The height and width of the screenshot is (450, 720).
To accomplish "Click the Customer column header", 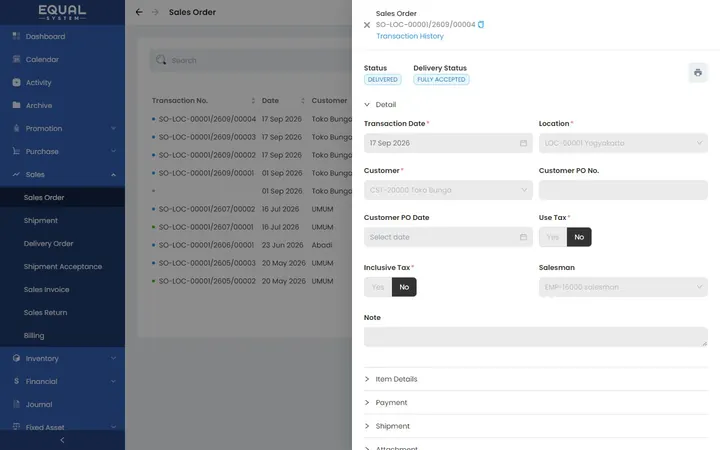I will point(329,101).
